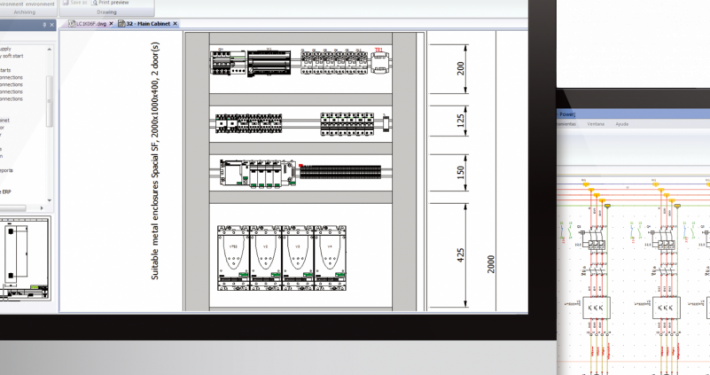Viewport: 710px width, 375px height.
Task: Close the left project panel
Action: coord(52,25)
